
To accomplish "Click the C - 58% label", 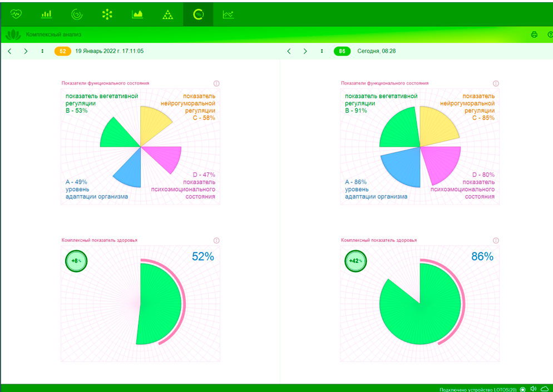I will 204,118.
